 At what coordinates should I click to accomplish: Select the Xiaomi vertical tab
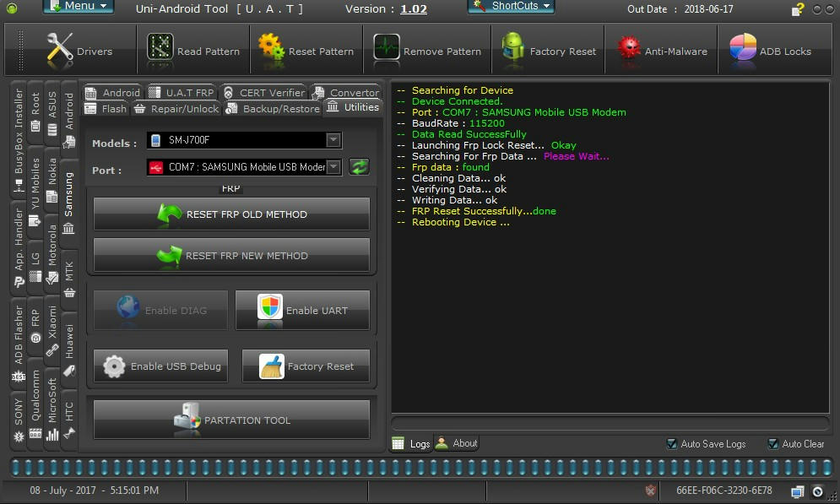[52, 329]
